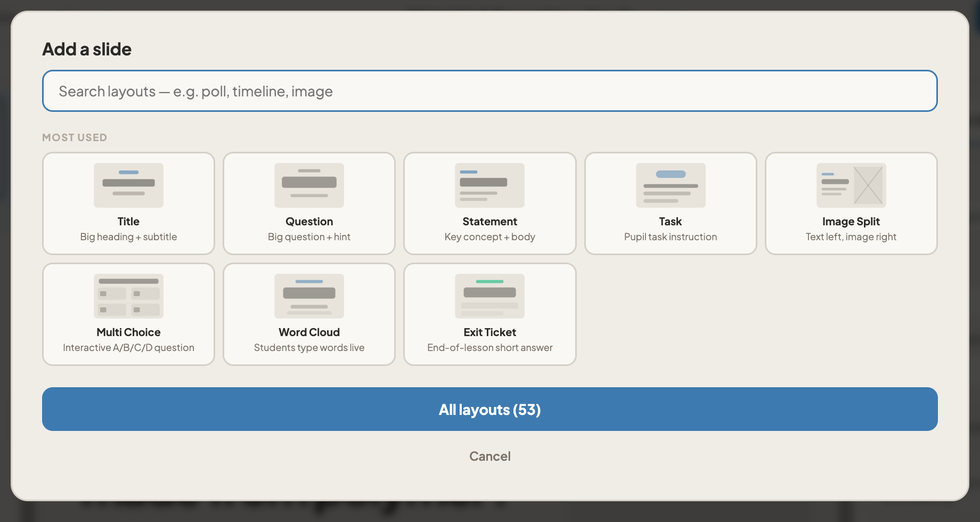Click the Multi Choice layout preview icon
Image resolution: width=980 pixels, height=522 pixels.
tap(128, 296)
